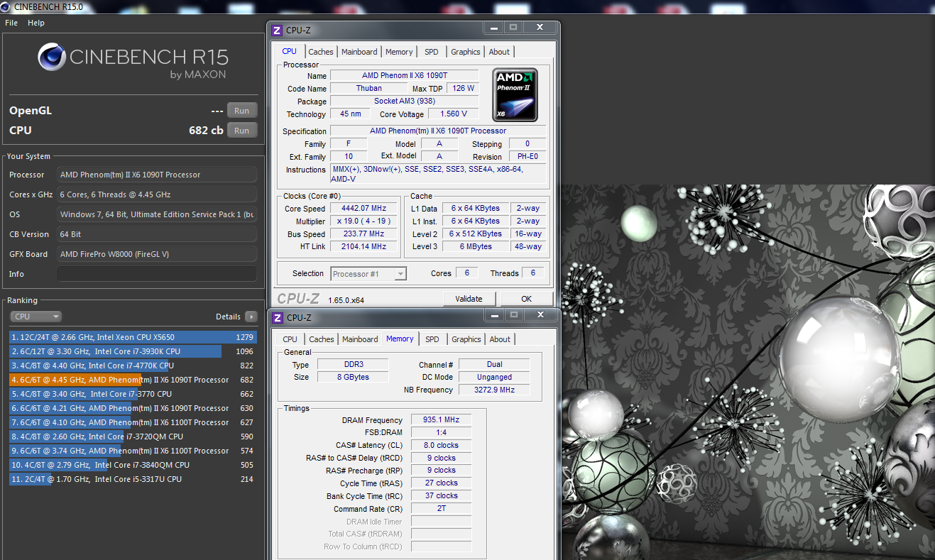The height and width of the screenshot is (560, 935).
Task: Click the FSB:DRAM value 1:4
Action: pyautogui.click(x=441, y=432)
